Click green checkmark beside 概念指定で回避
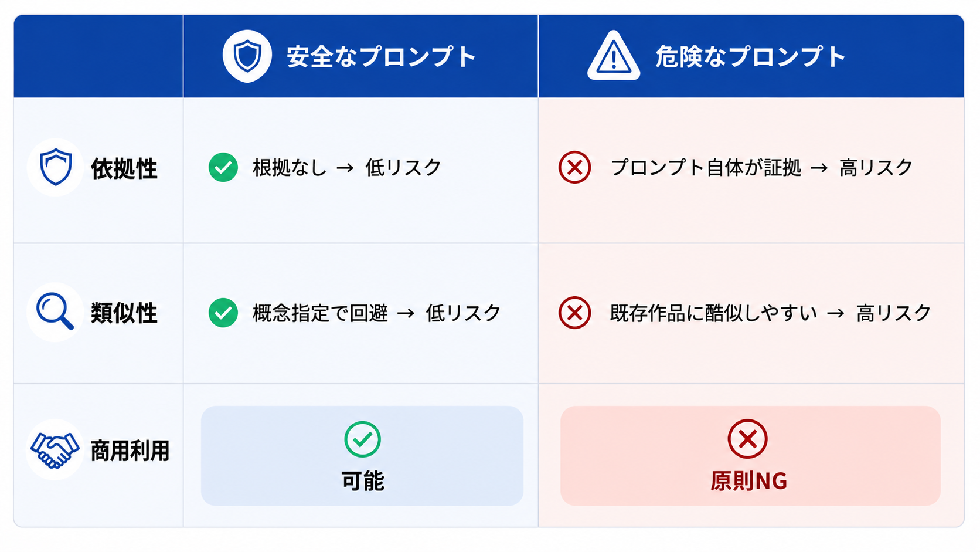The height and width of the screenshot is (552, 980). [x=223, y=312]
